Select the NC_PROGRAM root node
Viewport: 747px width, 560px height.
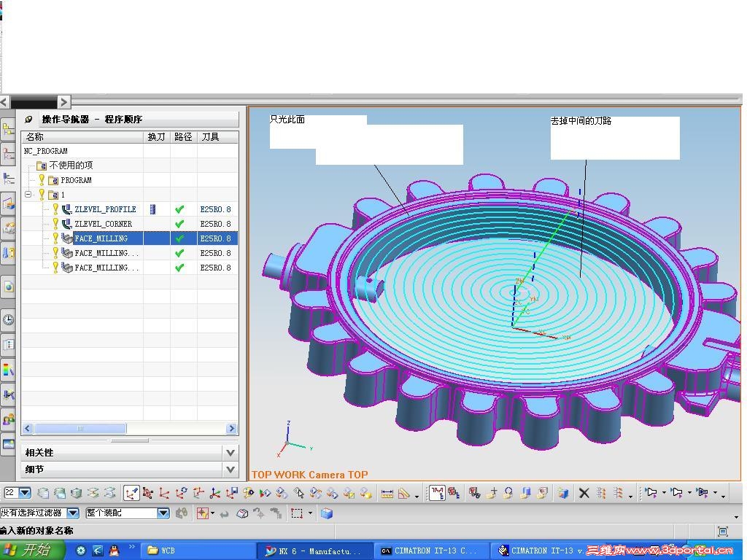(x=46, y=151)
